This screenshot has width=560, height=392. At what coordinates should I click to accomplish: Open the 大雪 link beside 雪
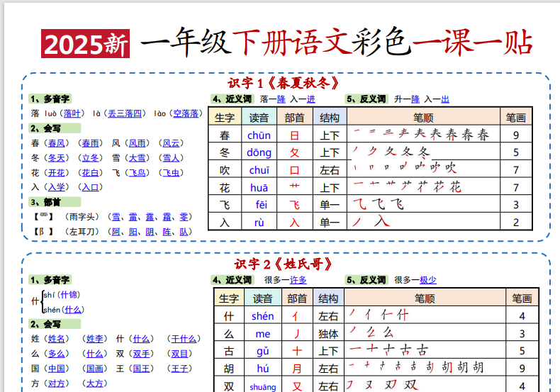tap(137, 158)
